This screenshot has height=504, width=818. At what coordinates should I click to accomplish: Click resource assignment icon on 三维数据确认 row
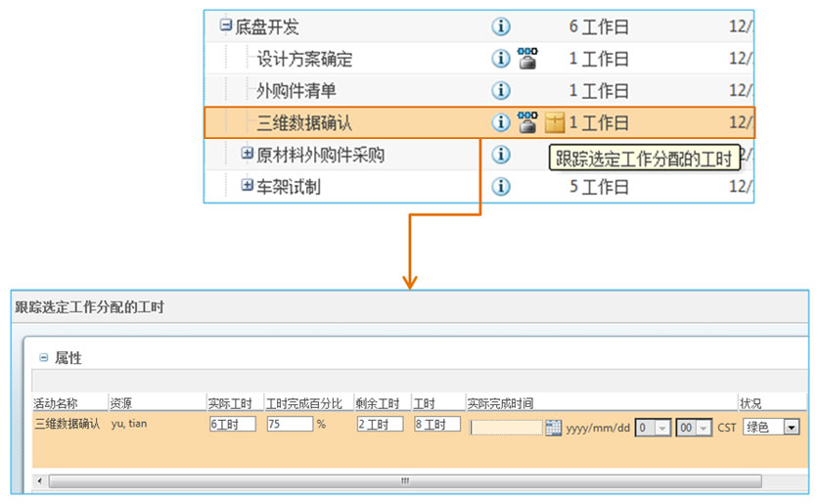(x=527, y=122)
